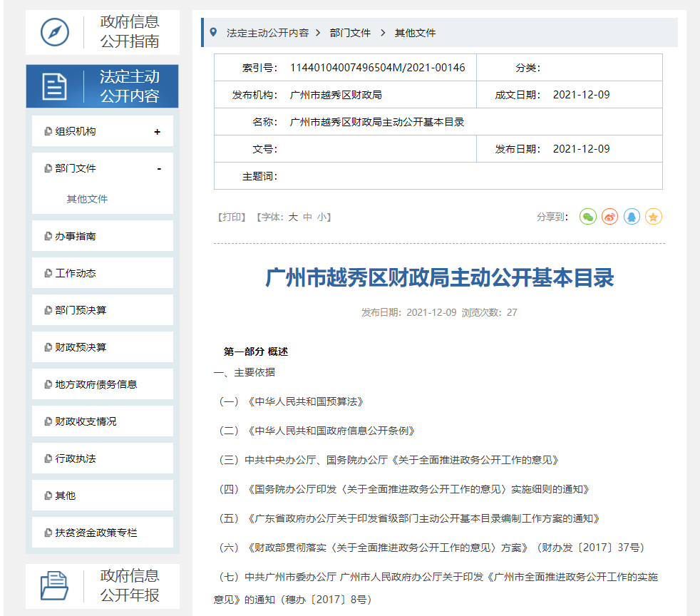The width and height of the screenshot is (700, 616).
Task: Share page via WeChat icon
Action: [587, 217]
